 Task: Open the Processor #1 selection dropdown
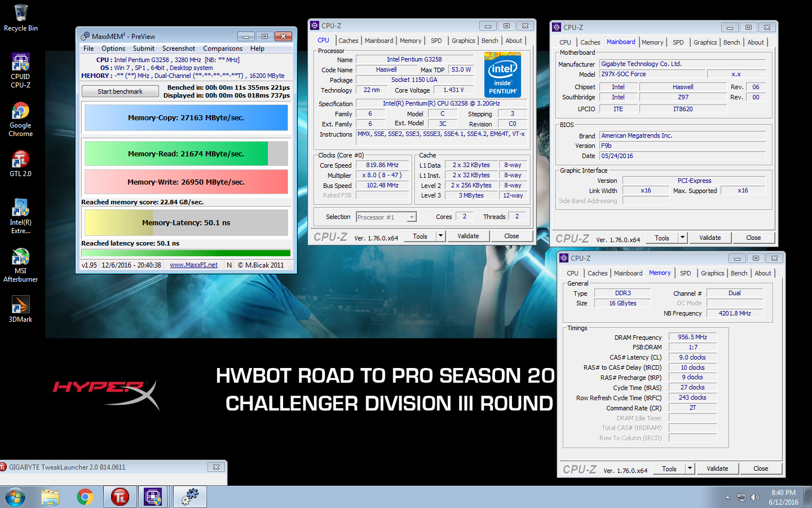coord(386,217)
